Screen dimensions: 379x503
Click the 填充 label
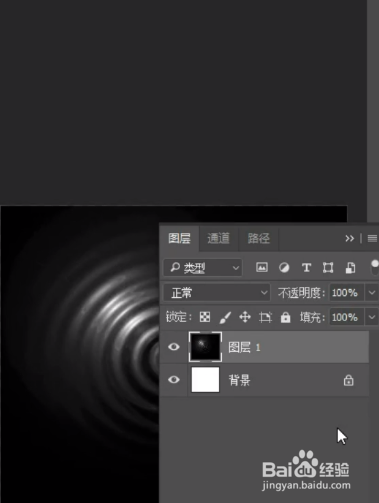[312, 317]
